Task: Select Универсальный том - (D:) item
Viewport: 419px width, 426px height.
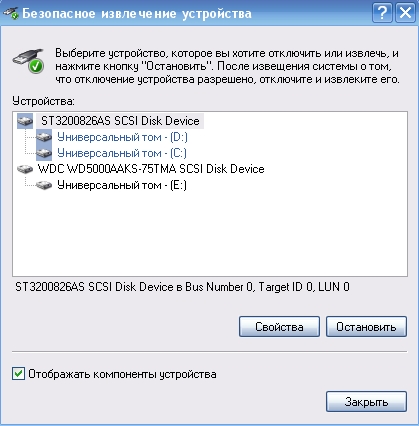Action: tap(122, 137)
